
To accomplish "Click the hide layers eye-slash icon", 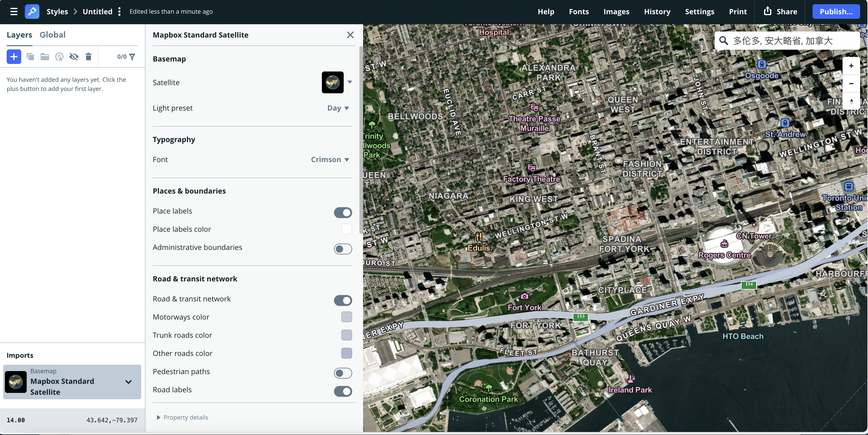I will coord(74,57).
